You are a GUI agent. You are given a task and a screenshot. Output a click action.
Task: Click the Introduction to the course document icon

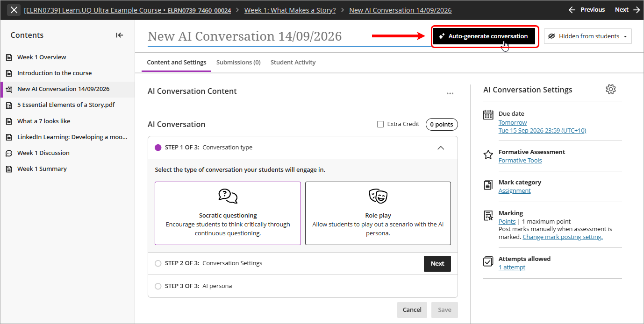8,73
